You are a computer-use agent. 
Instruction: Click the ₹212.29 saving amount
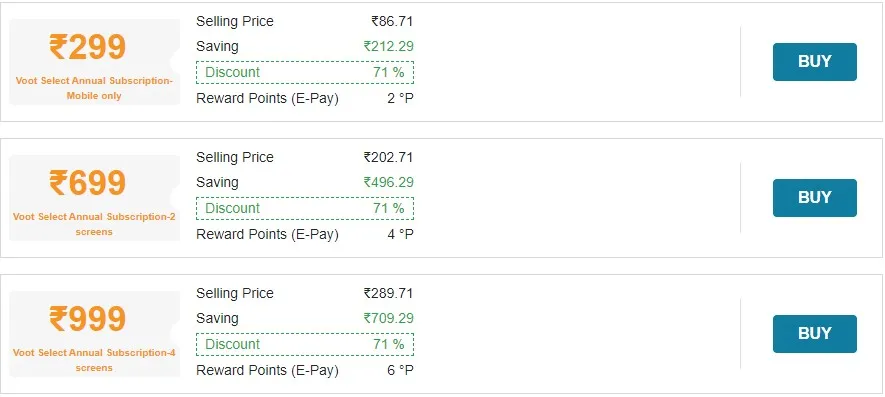[388, 46]
